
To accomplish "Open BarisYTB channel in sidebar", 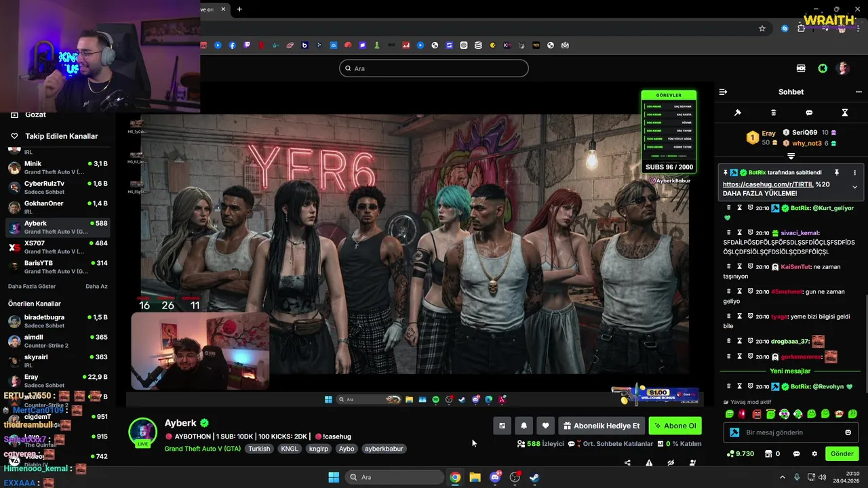I will tap(58, 266).
